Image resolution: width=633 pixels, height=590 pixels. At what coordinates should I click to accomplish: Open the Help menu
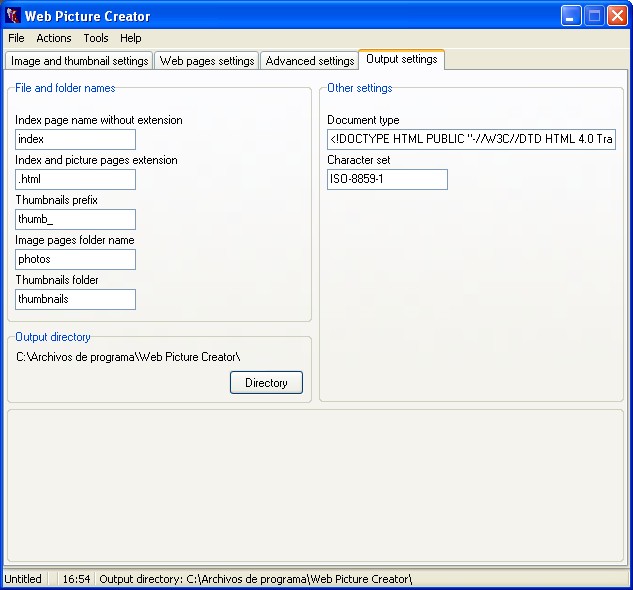click(130, 38)
